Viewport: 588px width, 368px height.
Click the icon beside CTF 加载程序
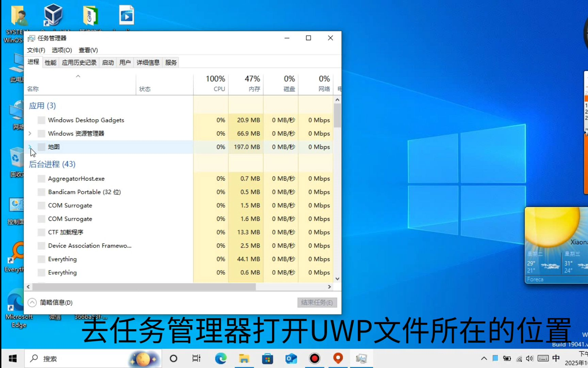[41, 232]
